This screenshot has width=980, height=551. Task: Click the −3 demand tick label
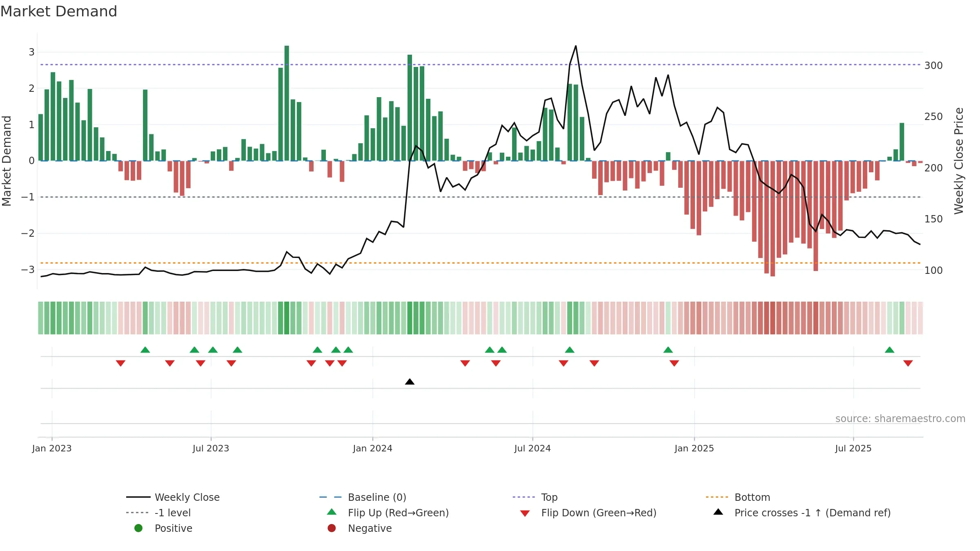(x=28, y=269)
